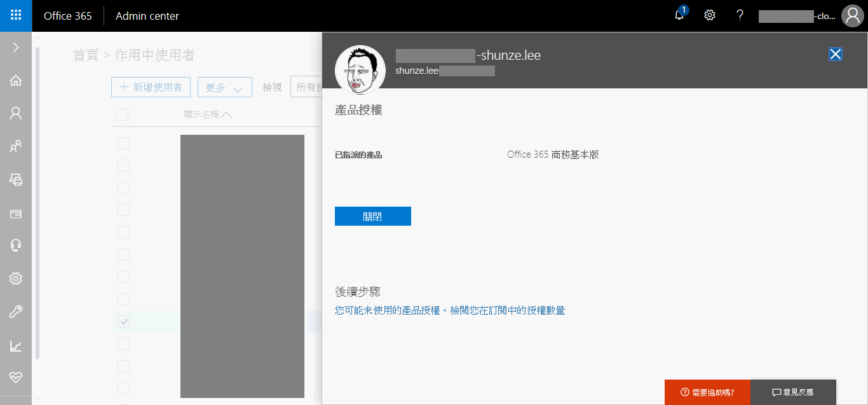Viewport: 868px width, 405px height.
Task: Open the settings gear in top bar
Action: coord(710,16)
